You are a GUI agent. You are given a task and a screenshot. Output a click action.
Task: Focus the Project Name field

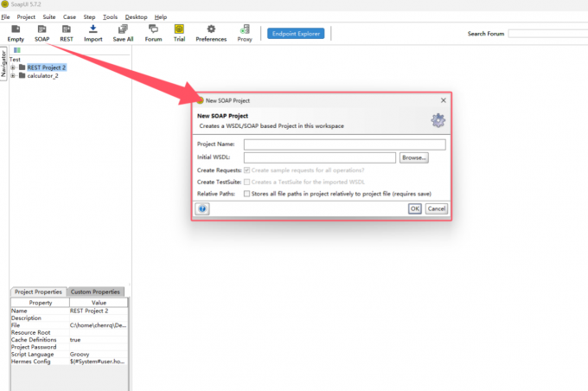pos(345,144)
